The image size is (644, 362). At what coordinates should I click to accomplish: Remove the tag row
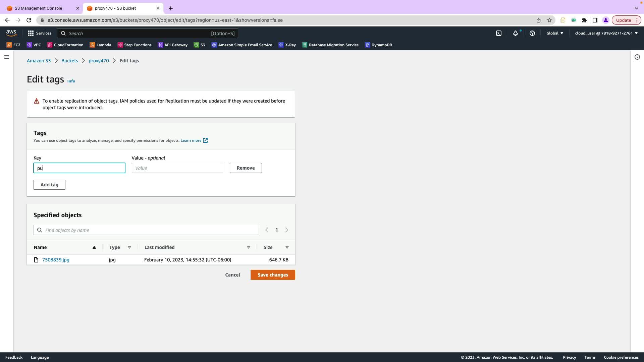[246, 168]
